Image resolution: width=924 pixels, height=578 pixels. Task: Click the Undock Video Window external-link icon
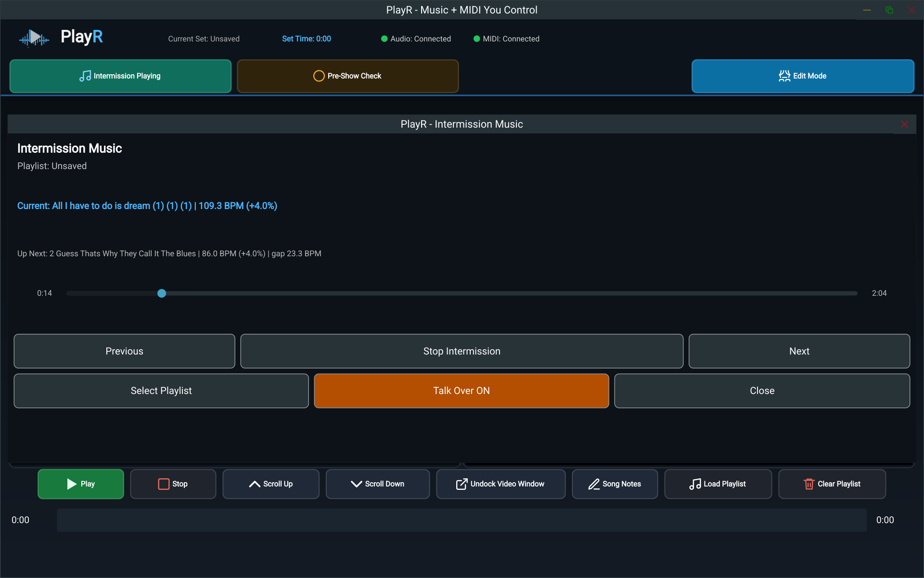[x=462, y=484]
